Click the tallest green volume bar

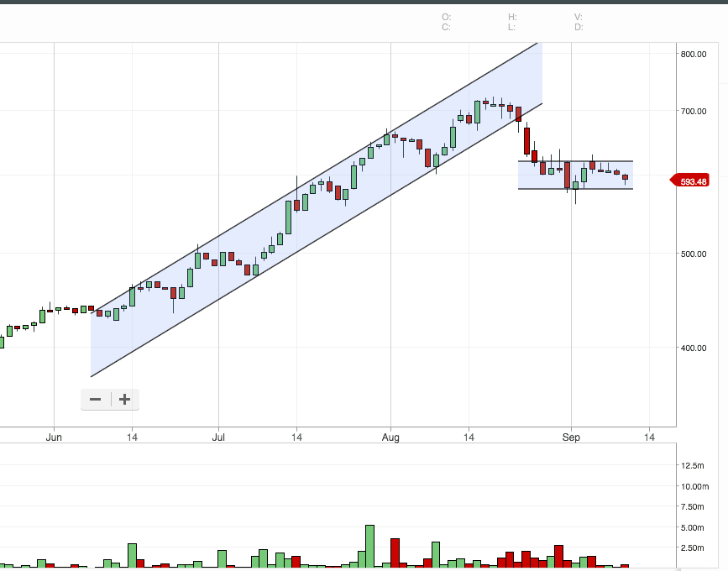click(369, 547)
